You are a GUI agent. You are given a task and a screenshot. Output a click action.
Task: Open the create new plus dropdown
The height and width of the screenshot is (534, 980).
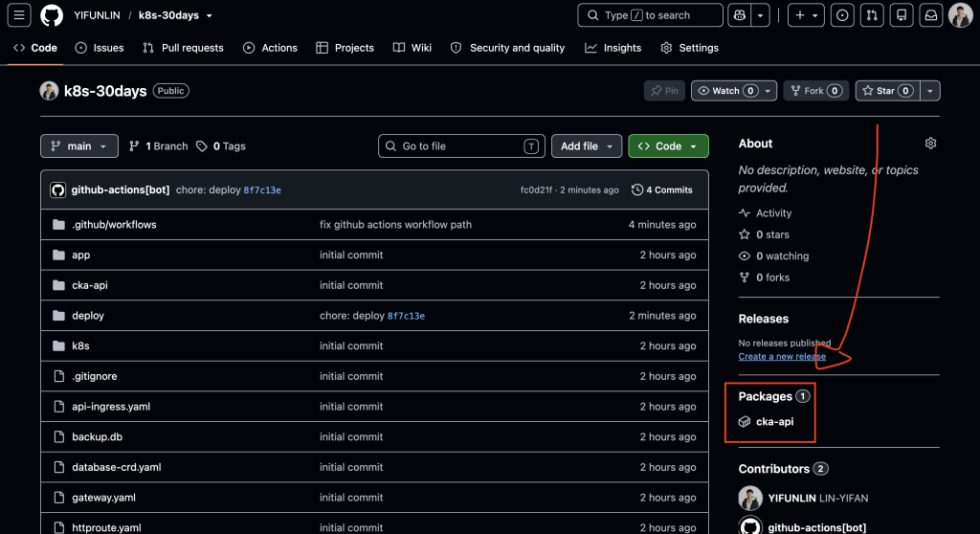pos(806,15)
